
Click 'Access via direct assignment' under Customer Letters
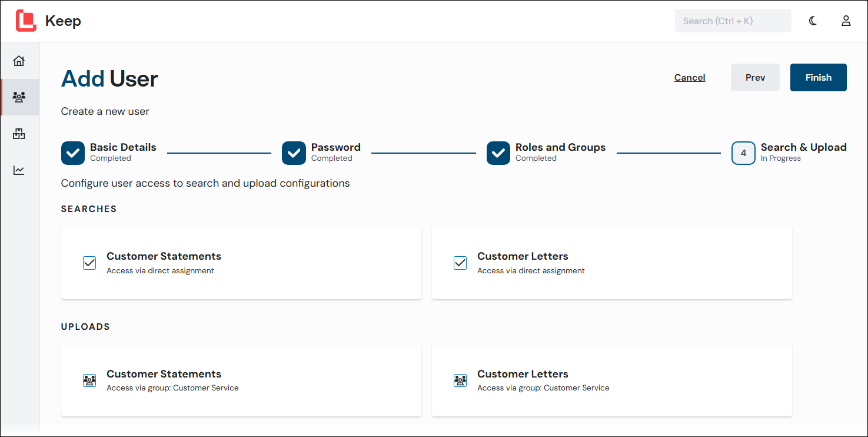[x=531, y=271]
